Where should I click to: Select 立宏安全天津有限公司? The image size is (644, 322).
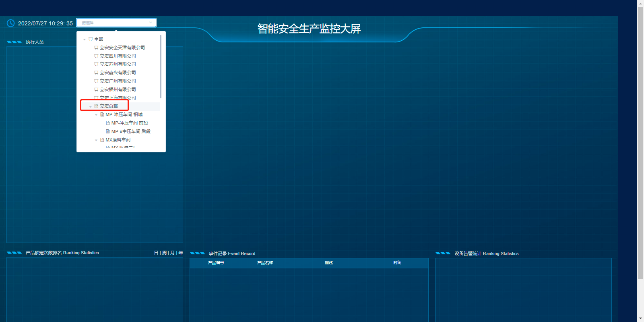click(x=122, y=48)
